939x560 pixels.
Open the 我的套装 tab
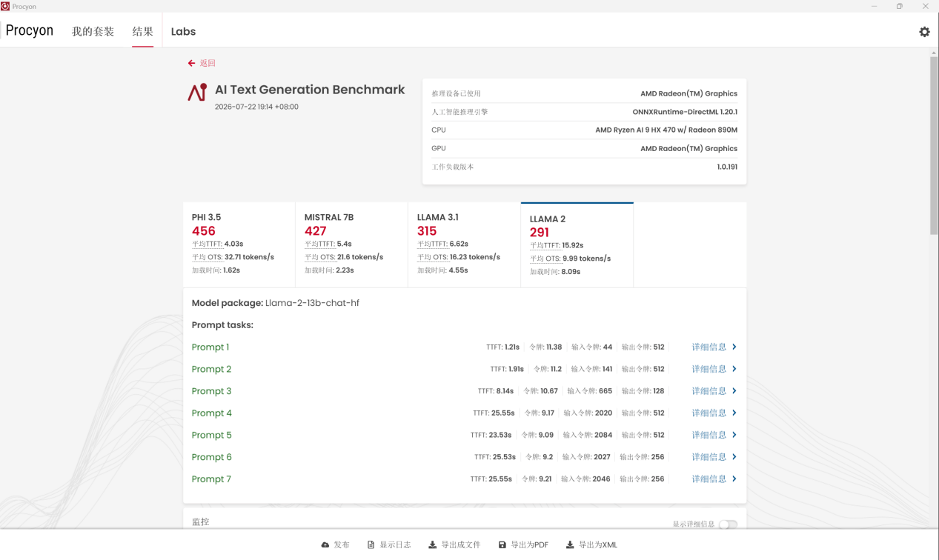tap(93, 31)
